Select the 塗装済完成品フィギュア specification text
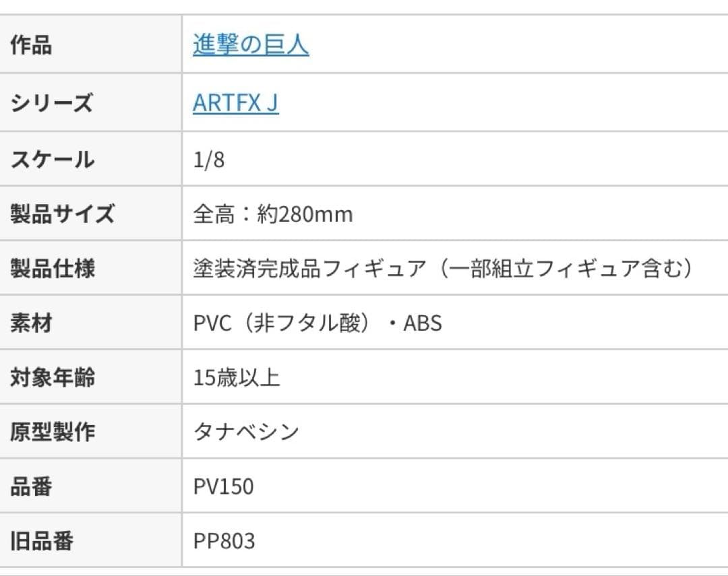Viewport: 728px width, 576px height. (443, 269)
